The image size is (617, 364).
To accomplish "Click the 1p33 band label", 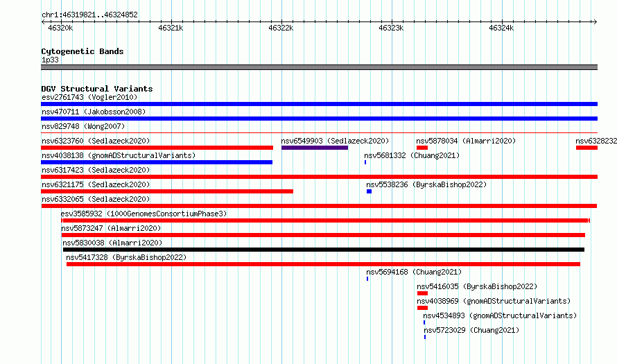I will click(x=50, y=60).
